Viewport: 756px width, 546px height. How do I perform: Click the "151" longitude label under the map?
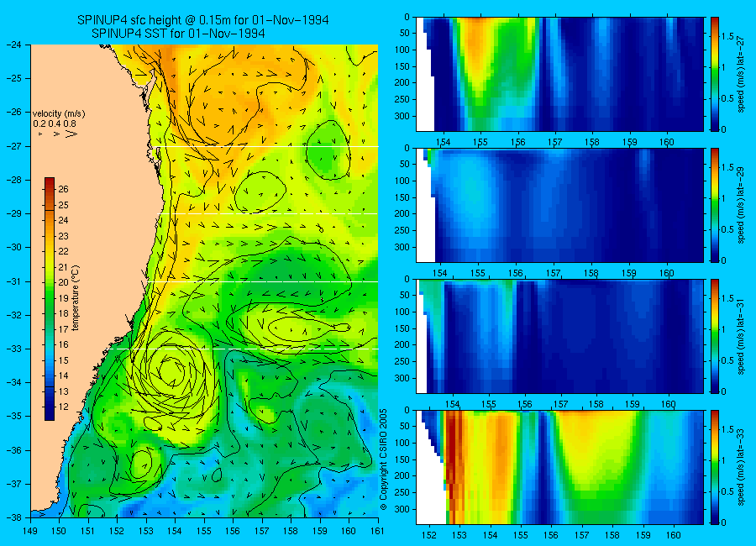(88, 531)
